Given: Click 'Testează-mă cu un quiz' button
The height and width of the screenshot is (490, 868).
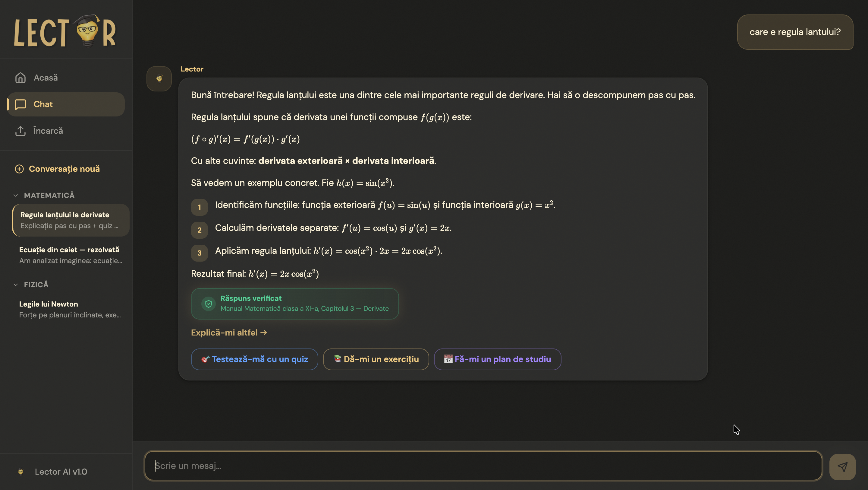Looking at the screenshot, I should 254,359.
